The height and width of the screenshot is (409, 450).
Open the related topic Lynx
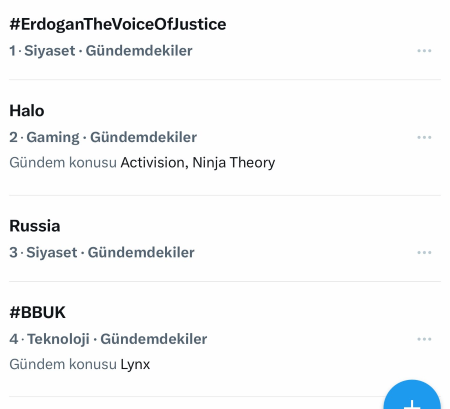point(135,364)
